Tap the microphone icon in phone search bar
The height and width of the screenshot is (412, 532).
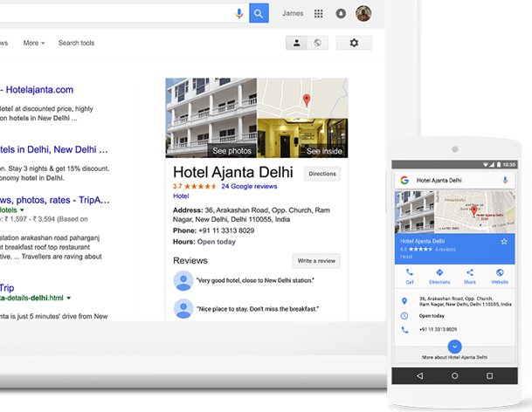click(x=505, y=180)
